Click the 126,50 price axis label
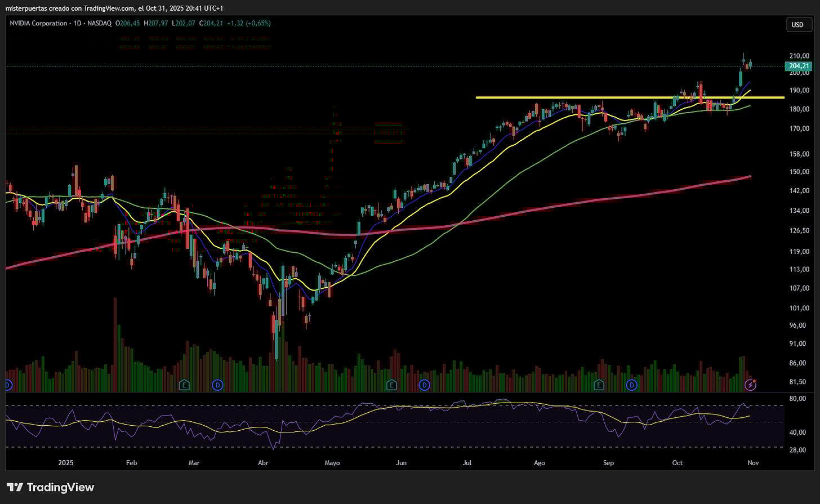Image resolution: width=820 pixels, height=504 pixels. point(800,230)
